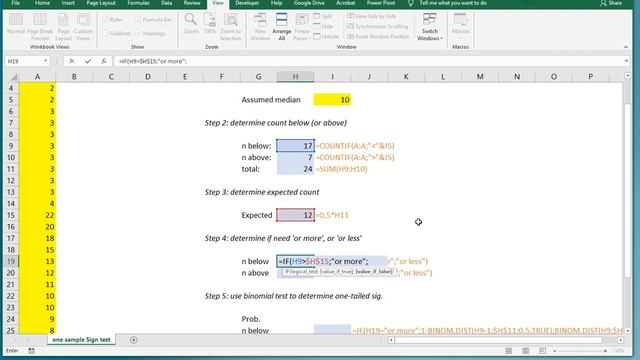Switch to Formulas tab
640x360 pixels.
click(x=138, y=3)
